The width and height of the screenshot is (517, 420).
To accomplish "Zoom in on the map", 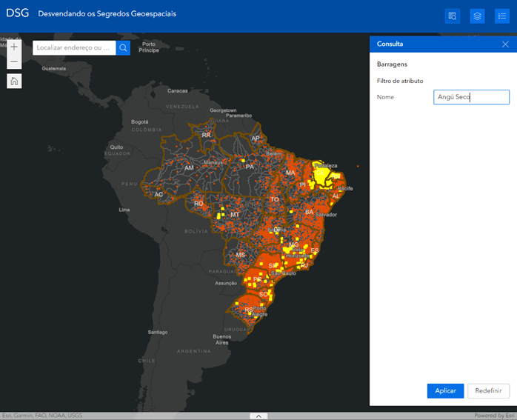I will [x=14, y=47].
